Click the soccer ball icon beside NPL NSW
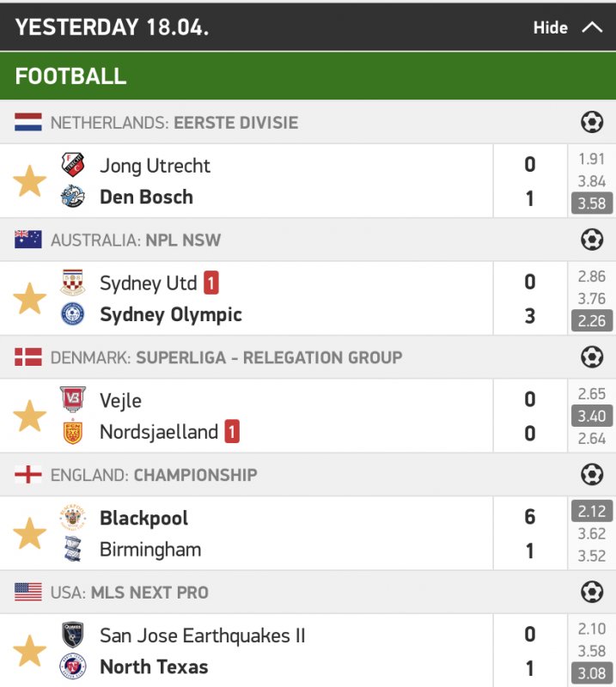Viewport: 616px width, 687px height. pyautogui.click(x=592, y=240)
